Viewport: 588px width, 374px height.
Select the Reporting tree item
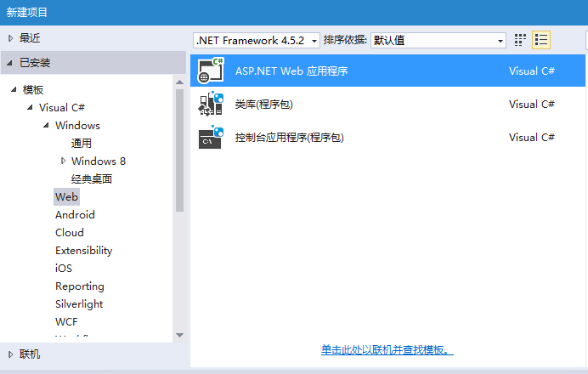(80, 286)
